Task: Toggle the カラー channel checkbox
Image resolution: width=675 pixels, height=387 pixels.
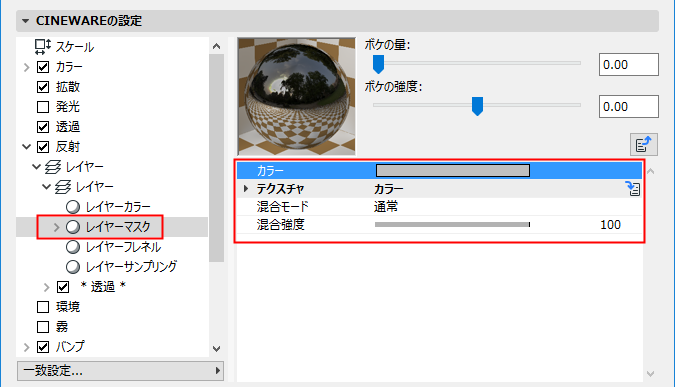Action: [43, 67]
